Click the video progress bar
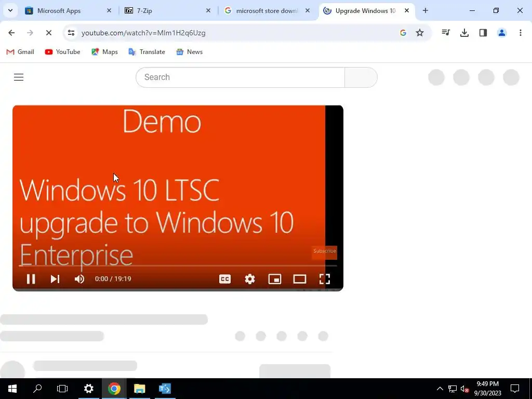The height and width of the screenshot is (399, 532). pos(178,265)
